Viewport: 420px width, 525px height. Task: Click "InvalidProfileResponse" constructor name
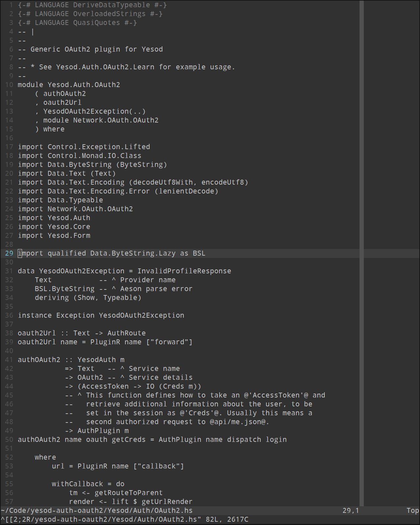point(184,271)
